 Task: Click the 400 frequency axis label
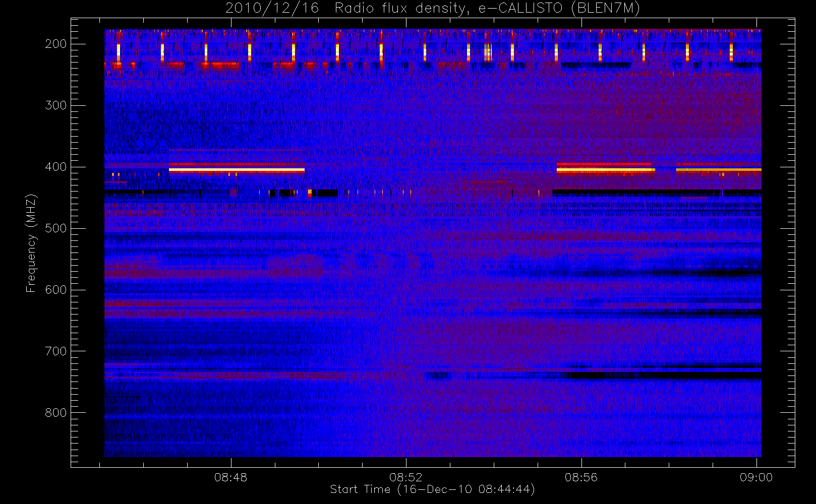(56, 167)
